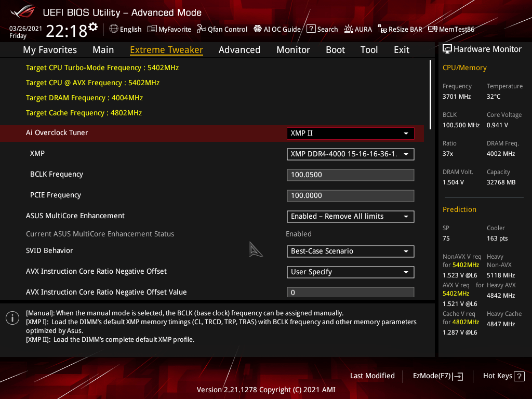
Task: Click Target CPU Turbo-Mode Frequency text
Action: [102, 68]
